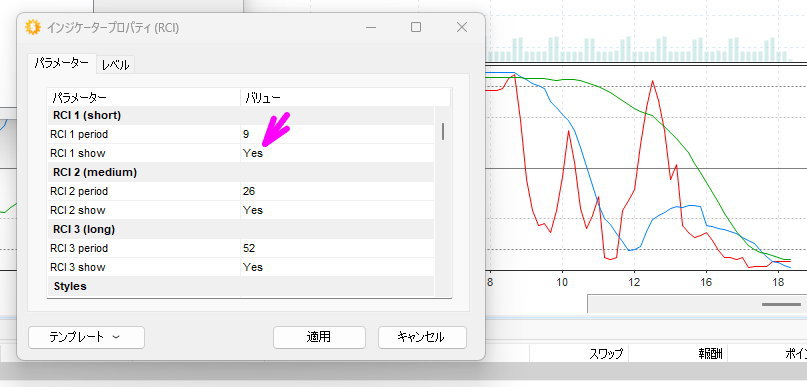The height and width of the screenshot is (387, 807).
Task: Click the indicator properties dialog sun icon
Action: (x=32, y=27)
